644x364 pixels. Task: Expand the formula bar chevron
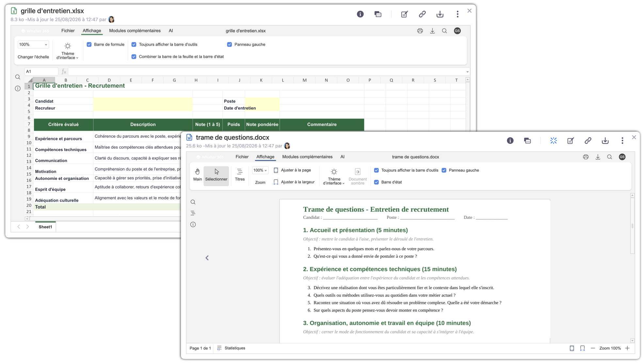(x=467, y=72)
